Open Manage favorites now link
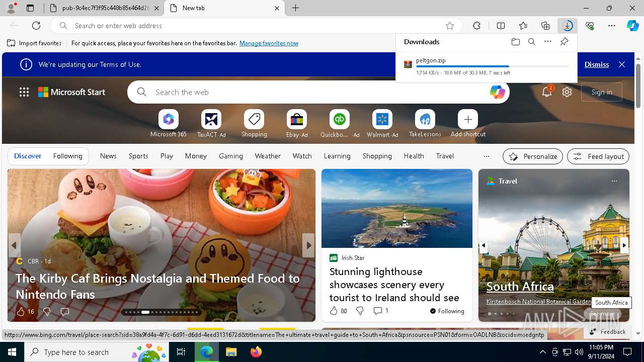 click(269, 43)
